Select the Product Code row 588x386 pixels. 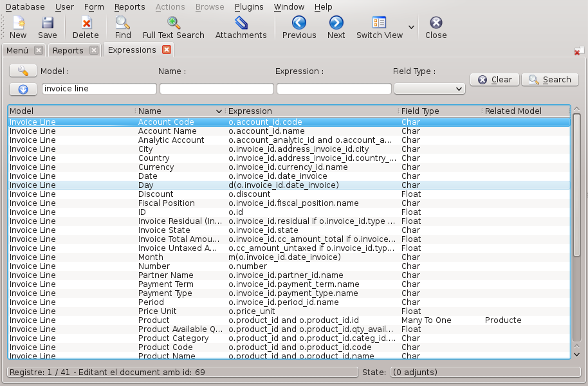[x=289, y=347]
